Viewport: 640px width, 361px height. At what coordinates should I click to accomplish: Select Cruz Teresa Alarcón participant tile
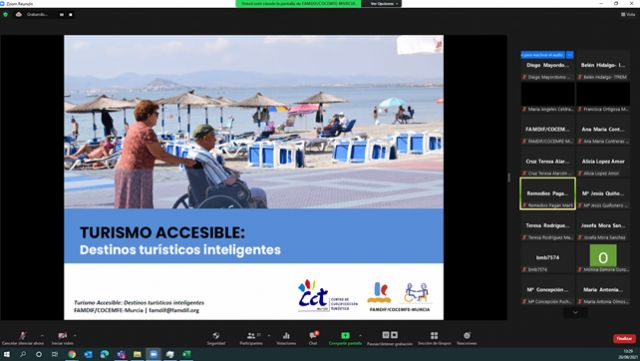pyautogui.click(x=547, y=161)
